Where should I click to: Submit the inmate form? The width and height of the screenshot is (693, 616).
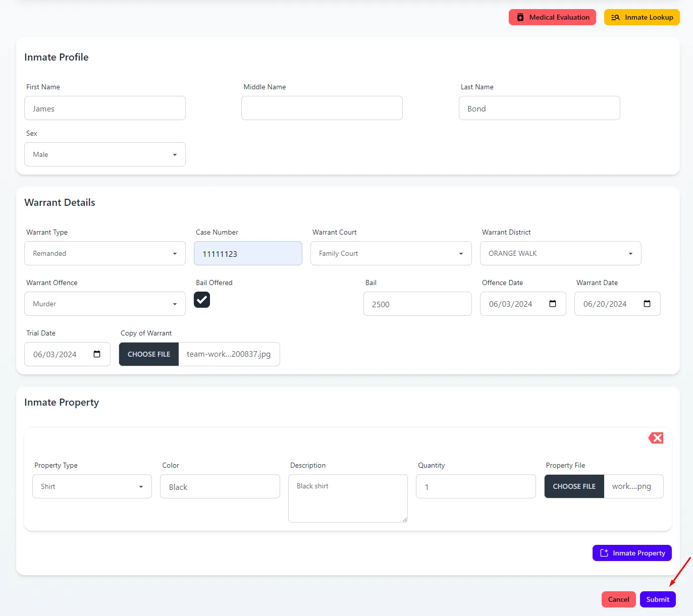click(x=657, y=599)
